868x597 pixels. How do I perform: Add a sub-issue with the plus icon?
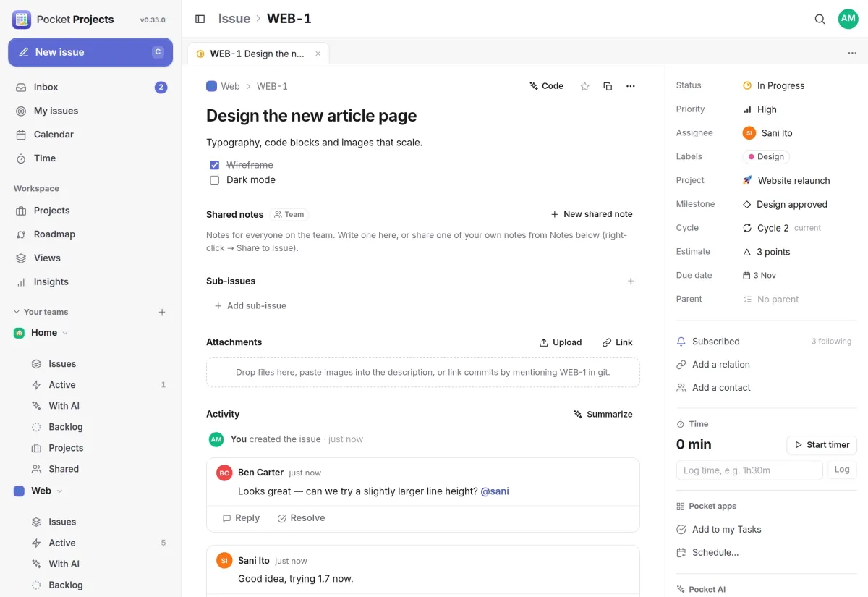click(x=631, y=281)
